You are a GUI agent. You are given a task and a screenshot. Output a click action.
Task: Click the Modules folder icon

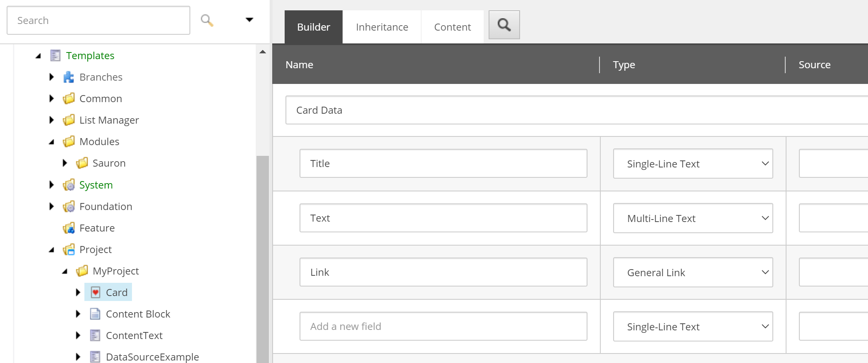[x=69, y=141]
